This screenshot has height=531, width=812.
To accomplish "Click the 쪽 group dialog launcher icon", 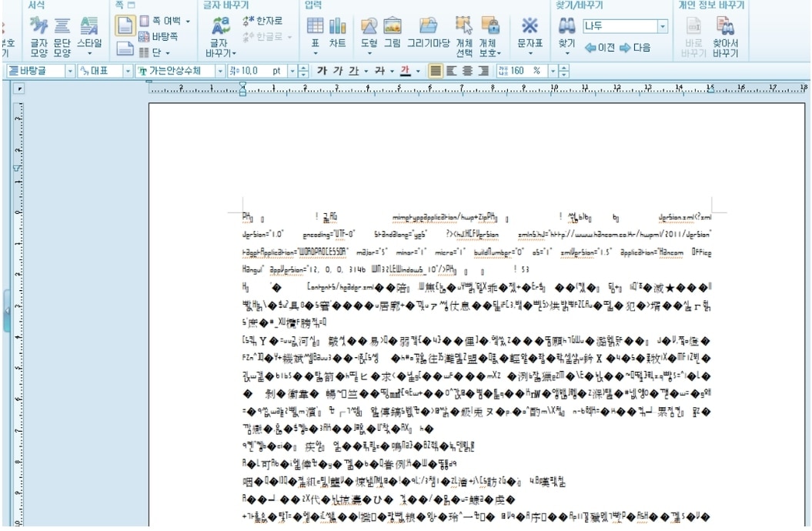I will pos(131,5).
